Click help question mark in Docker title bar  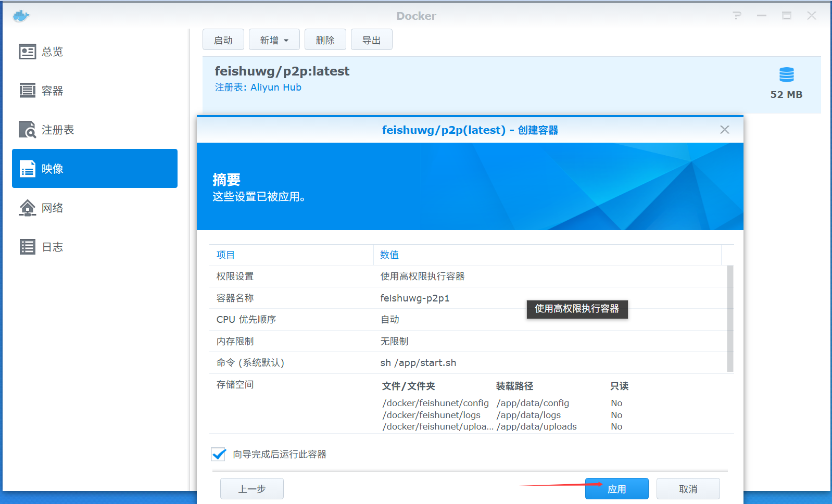pos(737,16)
